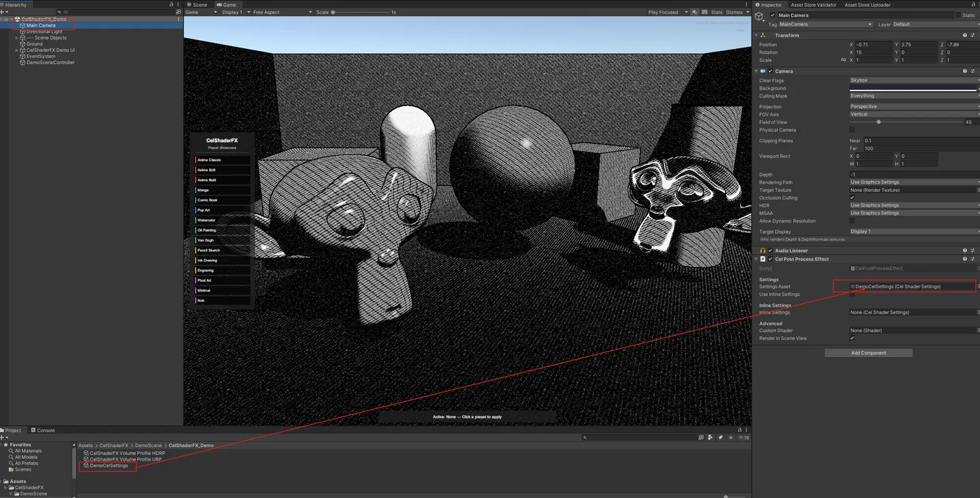Open Audio Listener preset settings icon

[973, 250]
